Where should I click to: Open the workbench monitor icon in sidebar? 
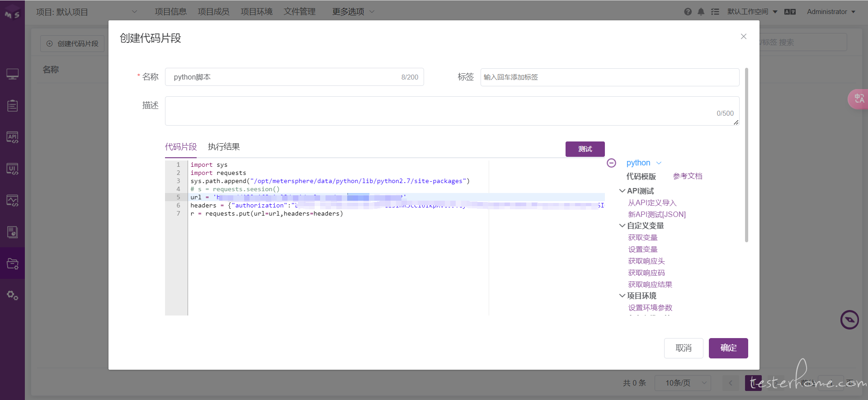(12, 74)
